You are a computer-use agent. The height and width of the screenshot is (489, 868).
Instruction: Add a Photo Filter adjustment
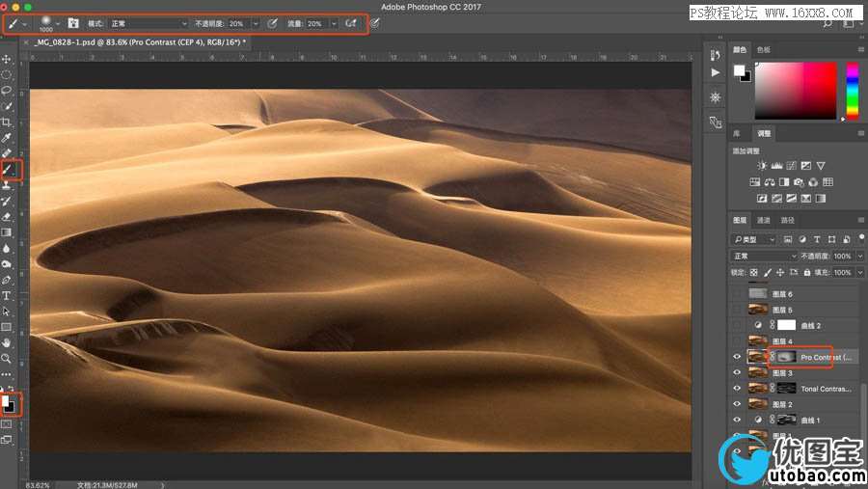pos(799,181)
